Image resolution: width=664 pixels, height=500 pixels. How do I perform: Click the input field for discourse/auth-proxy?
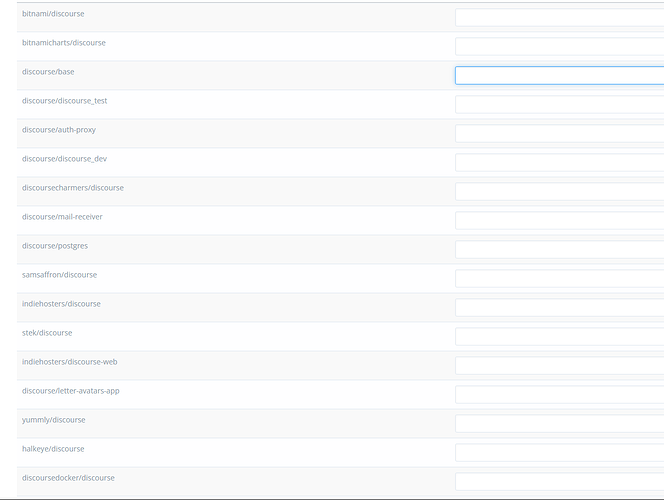click(559, 133)
